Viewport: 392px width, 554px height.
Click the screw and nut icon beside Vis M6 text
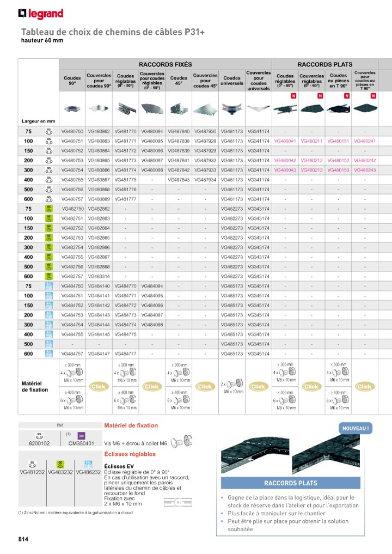click(x=181, y=442)
